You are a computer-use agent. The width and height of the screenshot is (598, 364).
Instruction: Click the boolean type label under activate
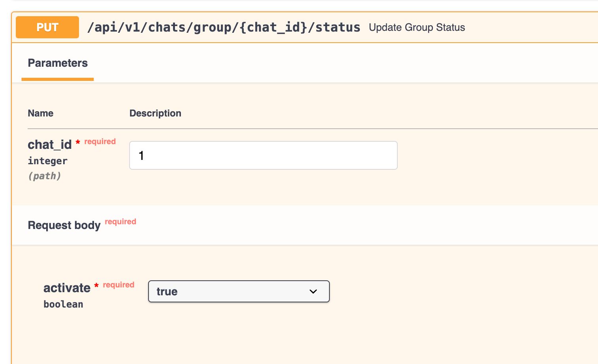point(63,304)
